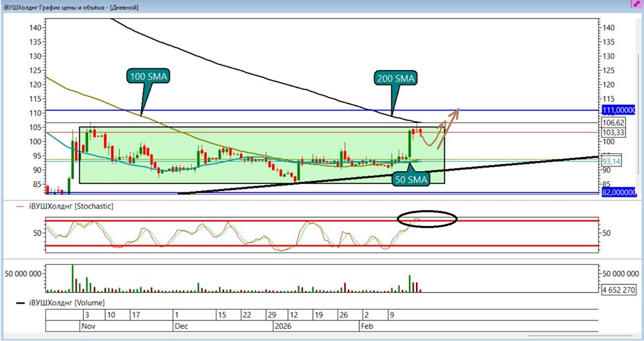Click the 200 SMA callout label
This screenshot has width=644, height=341.
tap(395, 78)
